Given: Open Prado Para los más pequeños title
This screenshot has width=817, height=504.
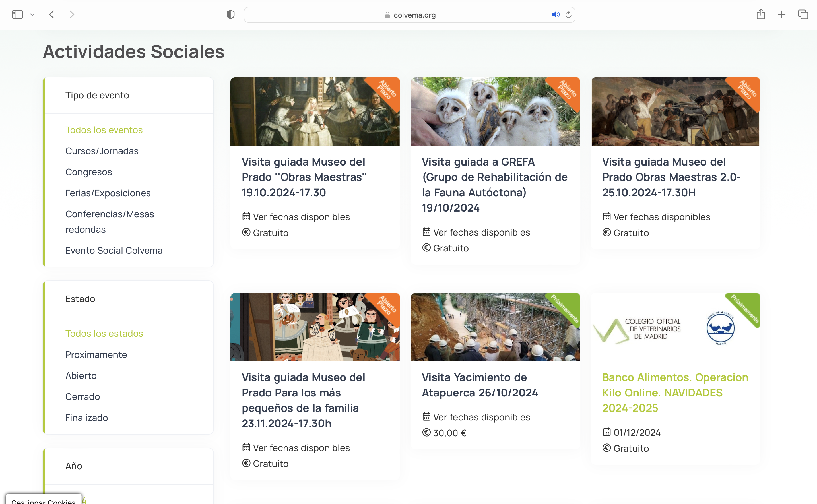Looking at the screenshot, I should point(303,400).
